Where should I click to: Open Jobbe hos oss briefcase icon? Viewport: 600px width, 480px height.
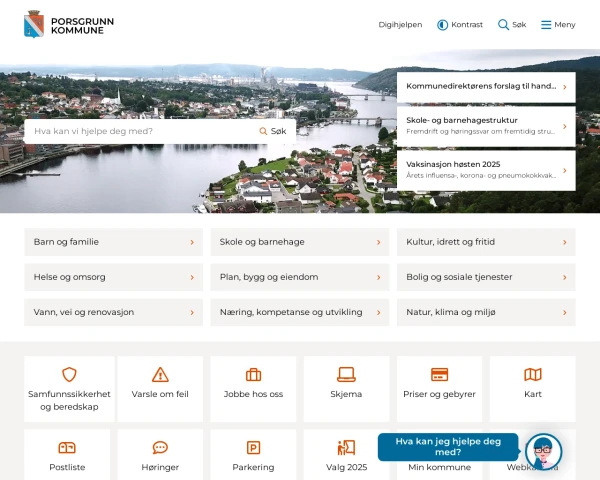pyautogui.click(x=253, y=375)
